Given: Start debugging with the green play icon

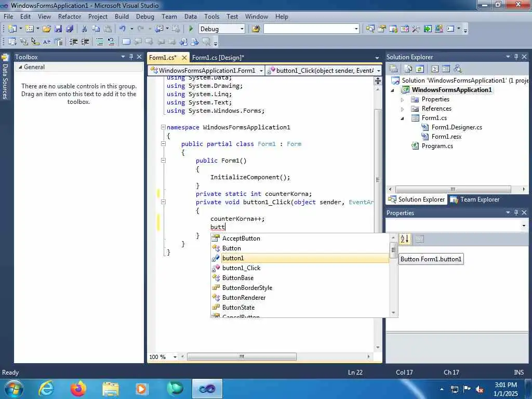Looking at the screenshot, I should 191,29.
